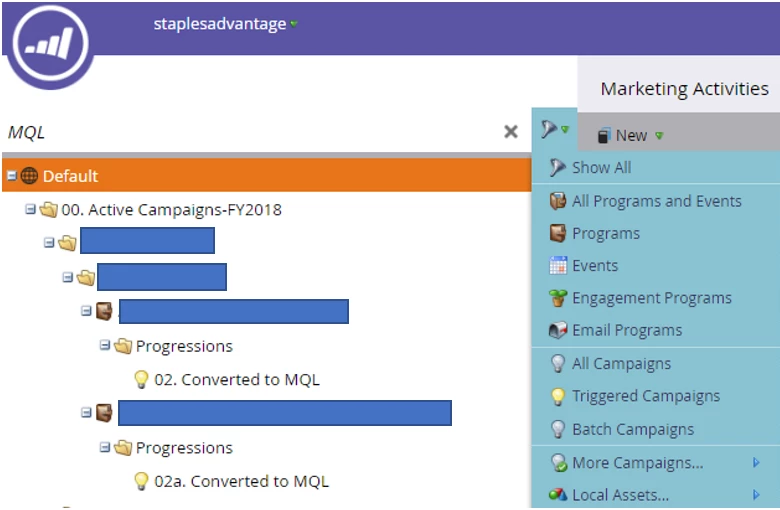The image size is (780, 510).
Task: Click the New program icon
Action: (603, 135)
